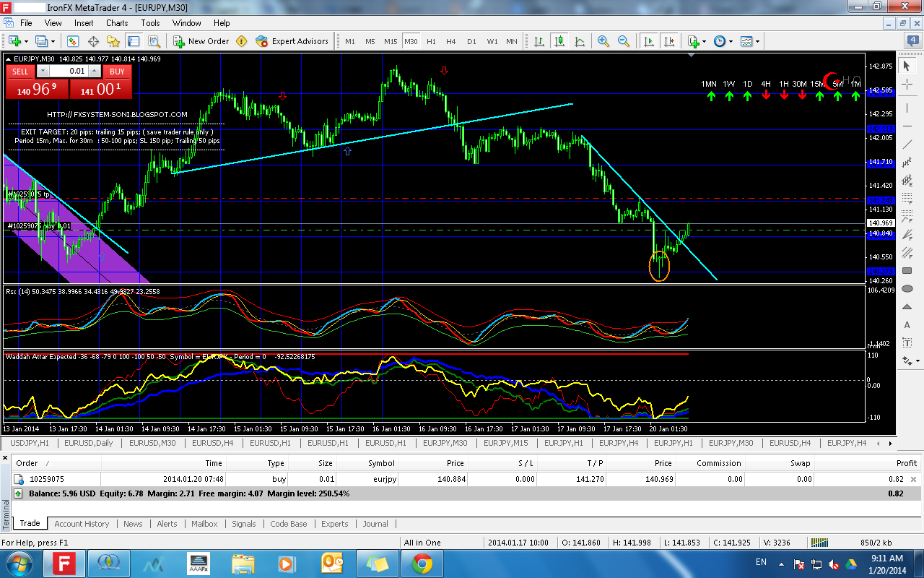Image resolution: width=924 pixels, height=578 pixels.
Task: Select the Fibonacci Fan tool
Action: coord(907,236)
